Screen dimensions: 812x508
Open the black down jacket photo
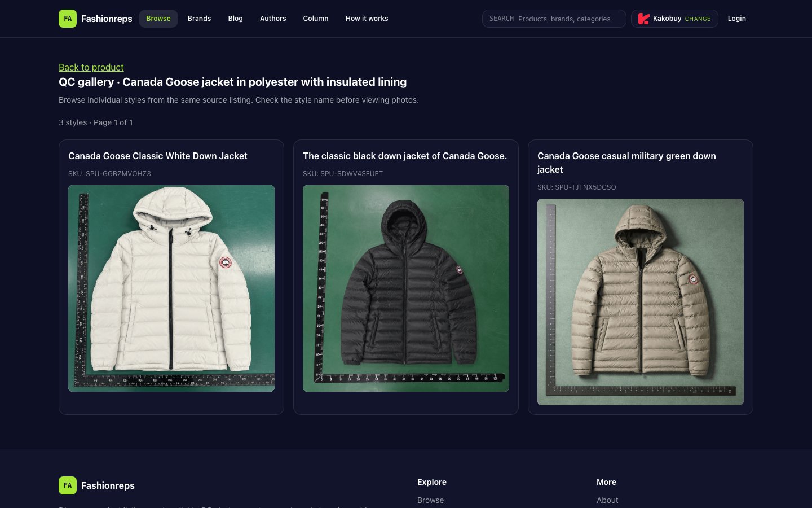click(406, 288)
